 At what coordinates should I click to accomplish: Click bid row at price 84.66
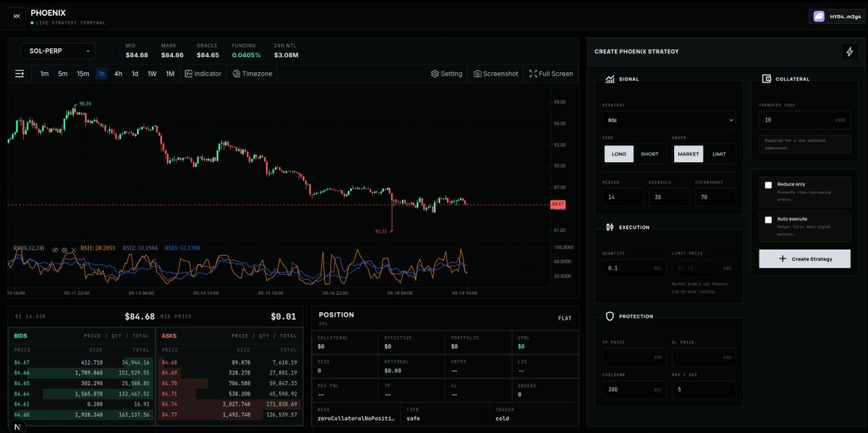pyautogui.click(x=81, y=372)
